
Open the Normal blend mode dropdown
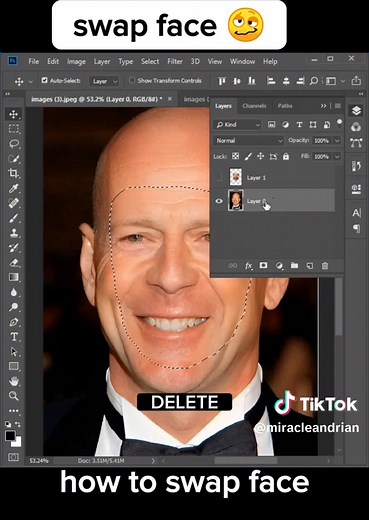coord(248,141)
